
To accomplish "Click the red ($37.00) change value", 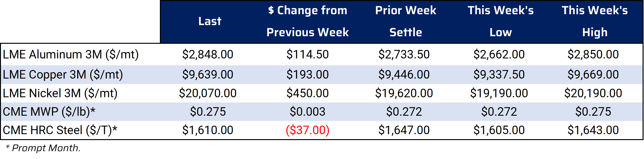I will [x=307, y=130].
